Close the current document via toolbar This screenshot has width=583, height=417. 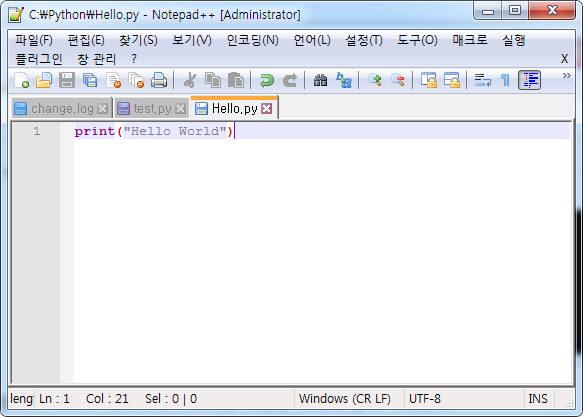[x=113, y=80]
